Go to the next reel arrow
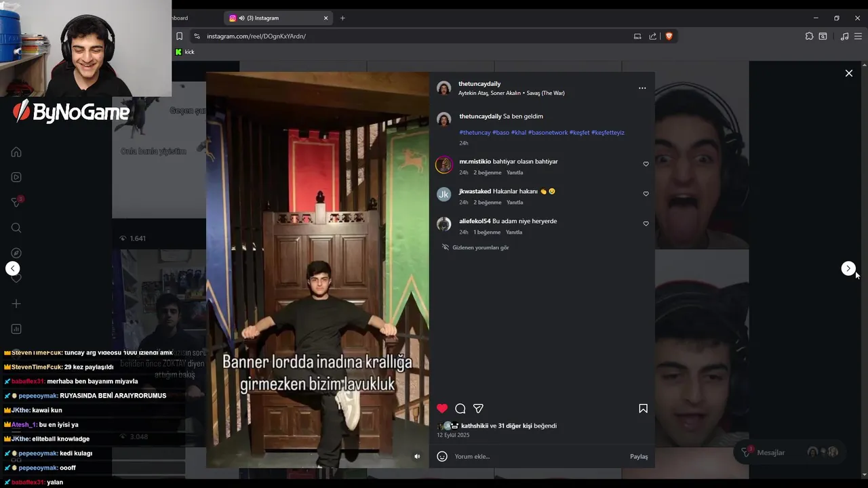The image size is (868, 488). pos(848,268)
